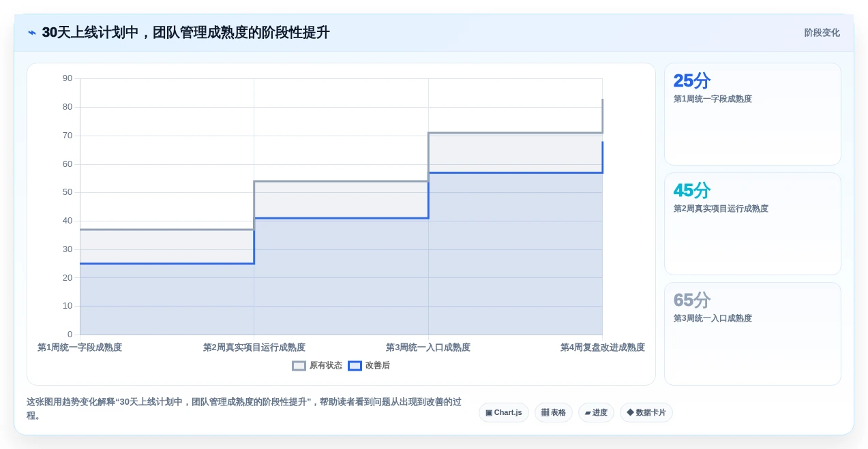Click the 表格 tag chip
Viewport: 868px width, 449px height.
(x=554, y=413)
